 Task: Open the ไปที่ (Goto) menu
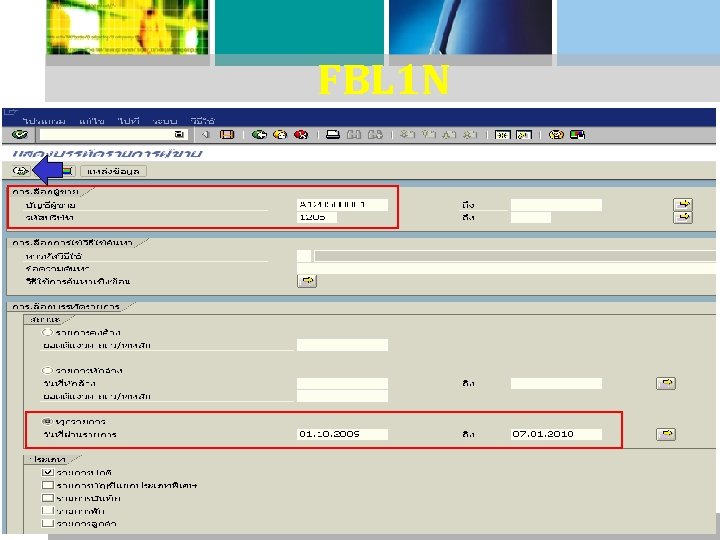[x=129, y=121]
